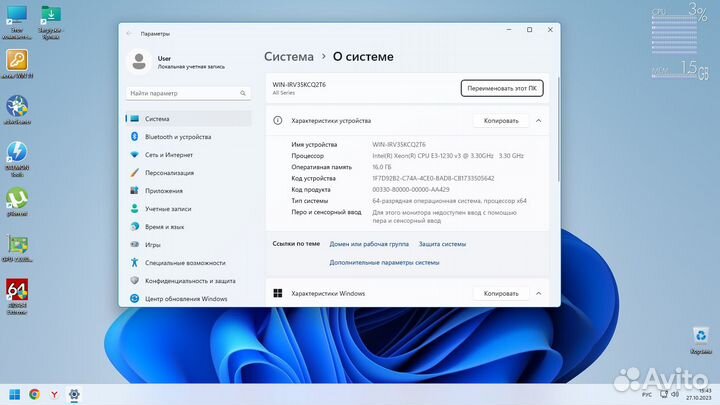Select the 16.0 ГБ memory value
The image size is (720, 405).
pyautogui.click(x=382, y=167)
